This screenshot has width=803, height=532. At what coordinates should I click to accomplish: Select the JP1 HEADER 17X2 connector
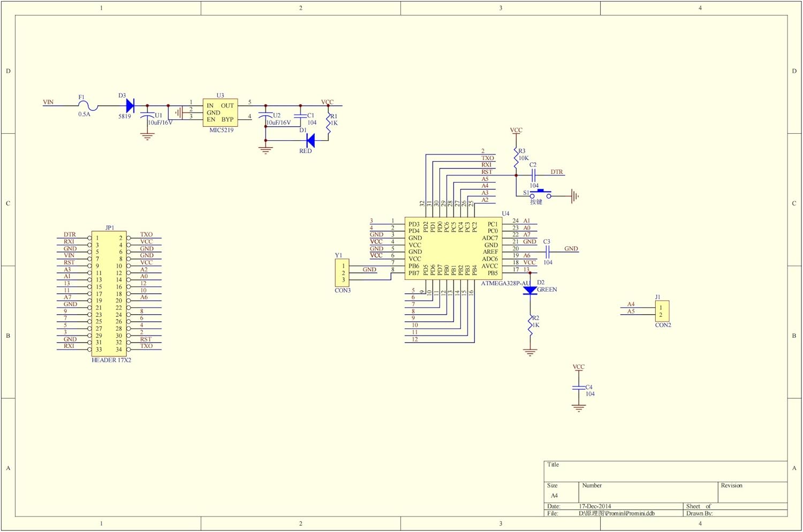tap(109, 293)
